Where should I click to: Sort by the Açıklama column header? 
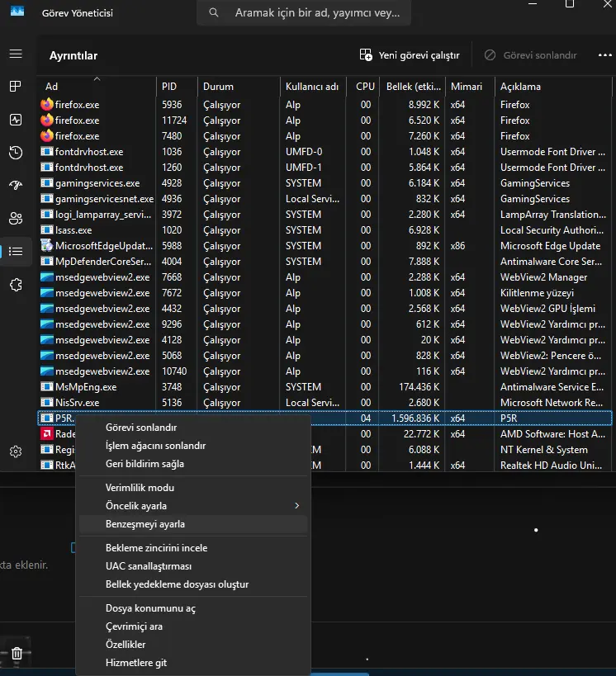[x=553, y=86]
